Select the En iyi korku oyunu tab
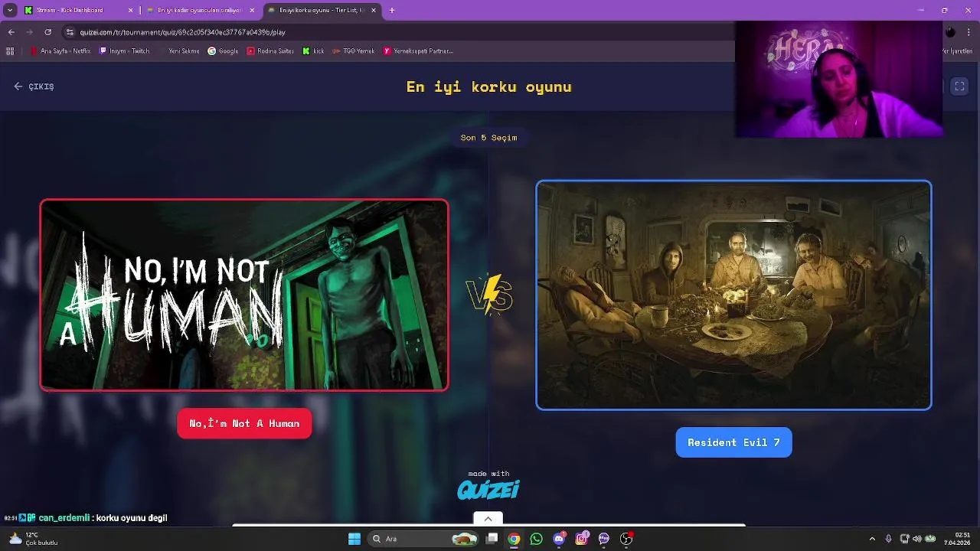This screenshot has width=980, height=551. click(322, 10)
